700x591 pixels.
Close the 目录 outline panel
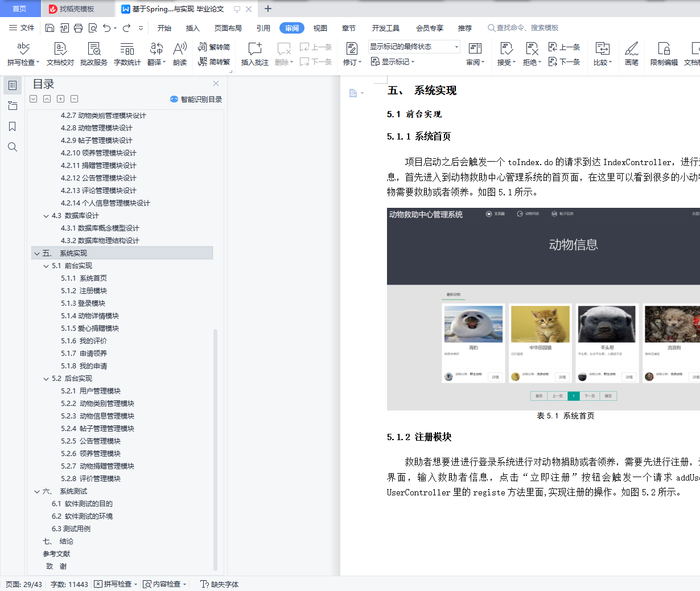tap(216, 84)
